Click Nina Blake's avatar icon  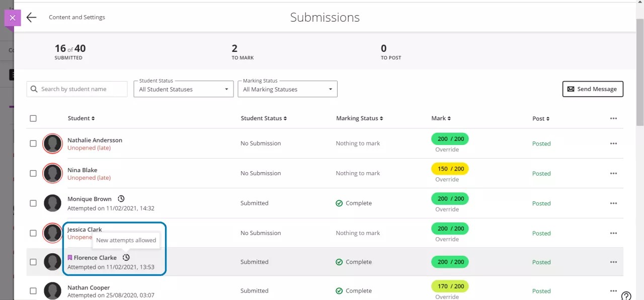tap(52, 173)
